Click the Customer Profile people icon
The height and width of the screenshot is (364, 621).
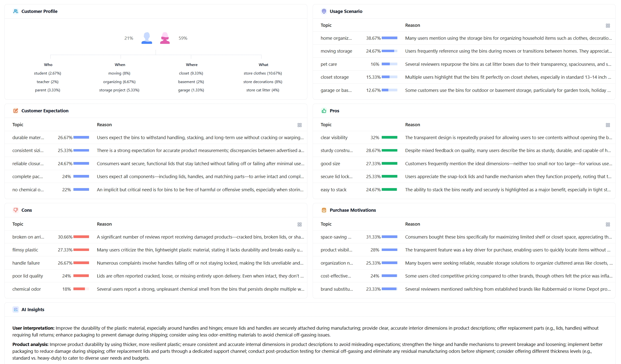16,11
